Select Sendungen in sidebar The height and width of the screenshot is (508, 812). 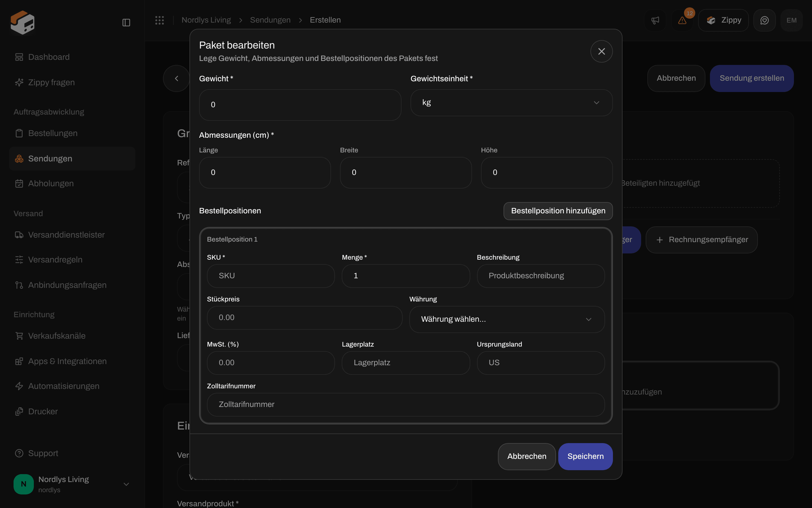pyautogui.click(x=72, y=159)
